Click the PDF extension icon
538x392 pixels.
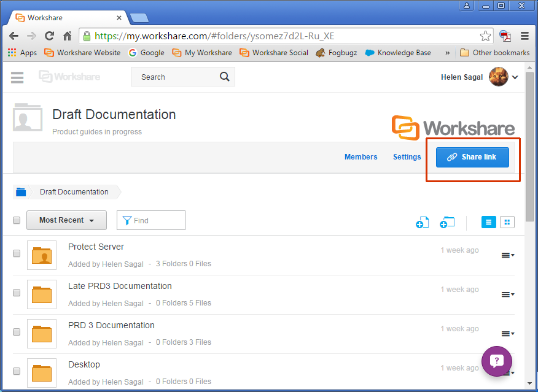[505, 36]
